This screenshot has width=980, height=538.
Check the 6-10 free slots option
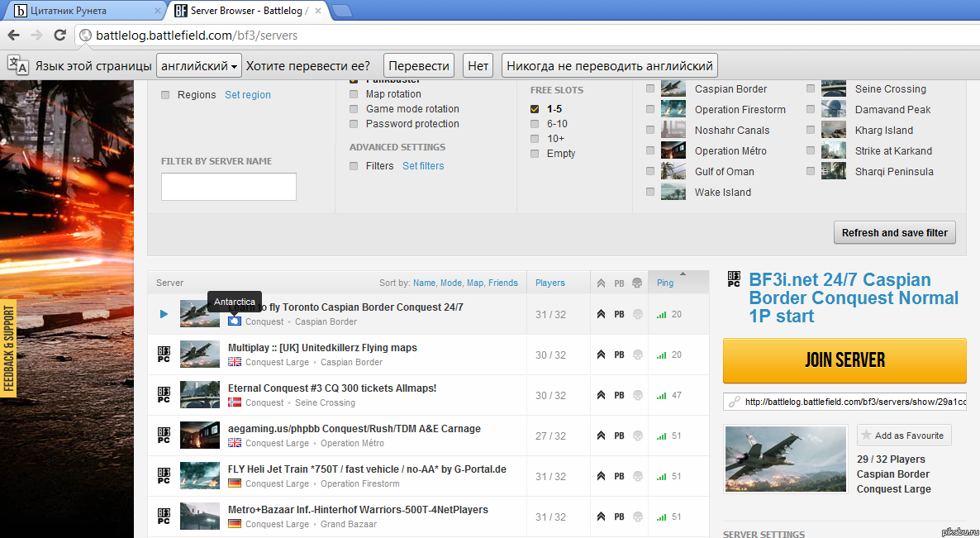coord(535,124)
